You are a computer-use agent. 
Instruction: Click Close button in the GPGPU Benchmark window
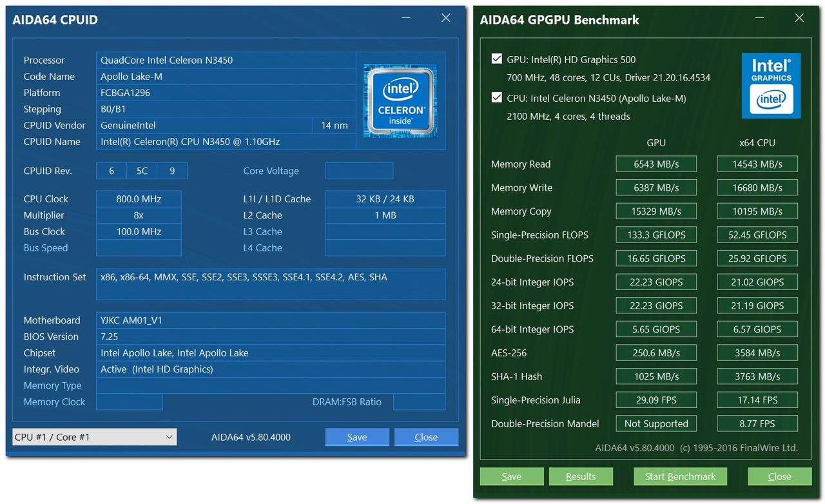[780, 477]
